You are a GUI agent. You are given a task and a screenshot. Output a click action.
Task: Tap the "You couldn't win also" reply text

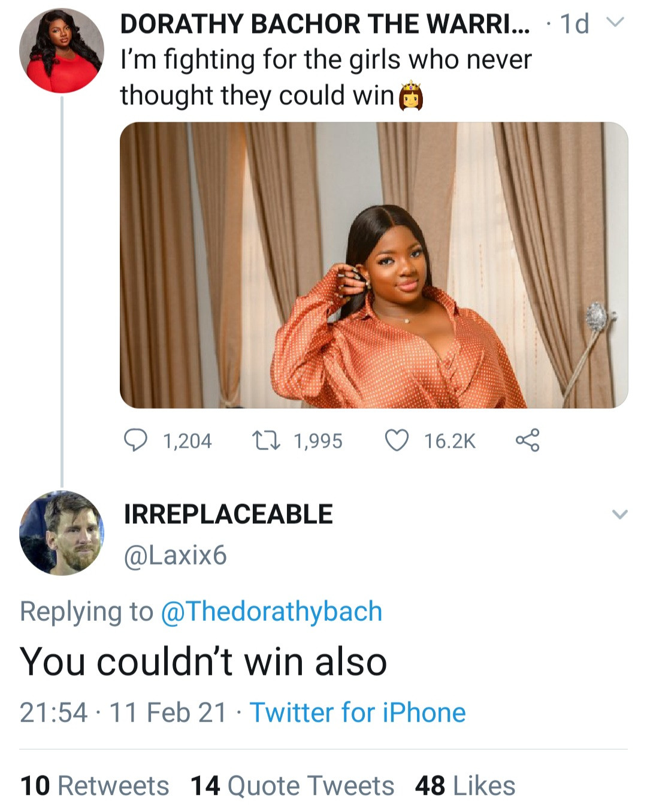(x=204, y=662)
